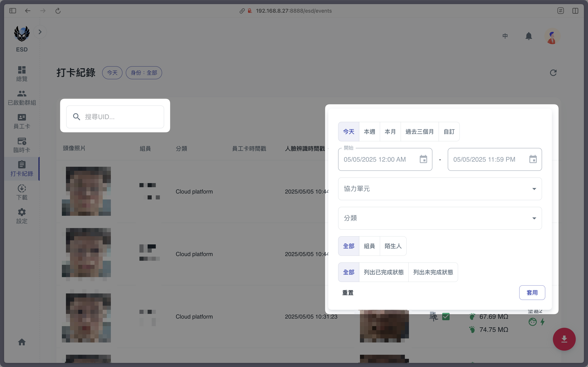Select 列出未完成狀態 status filter

coord(433,272)
